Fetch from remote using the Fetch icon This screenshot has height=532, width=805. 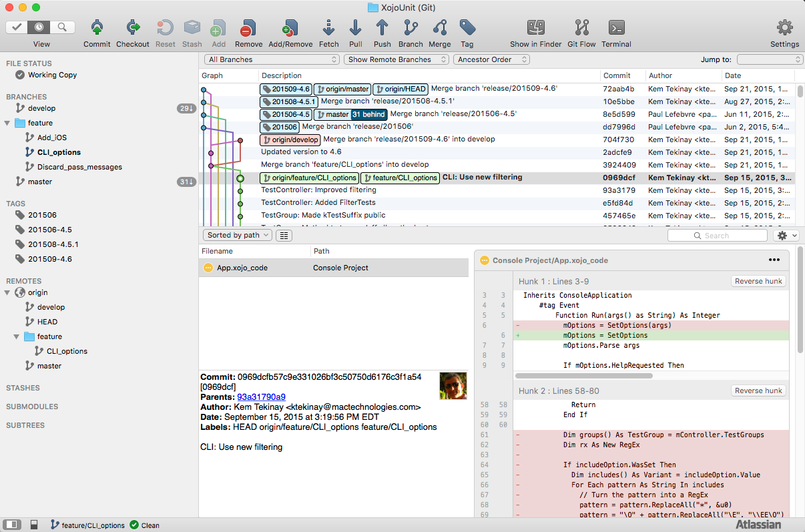328,27
